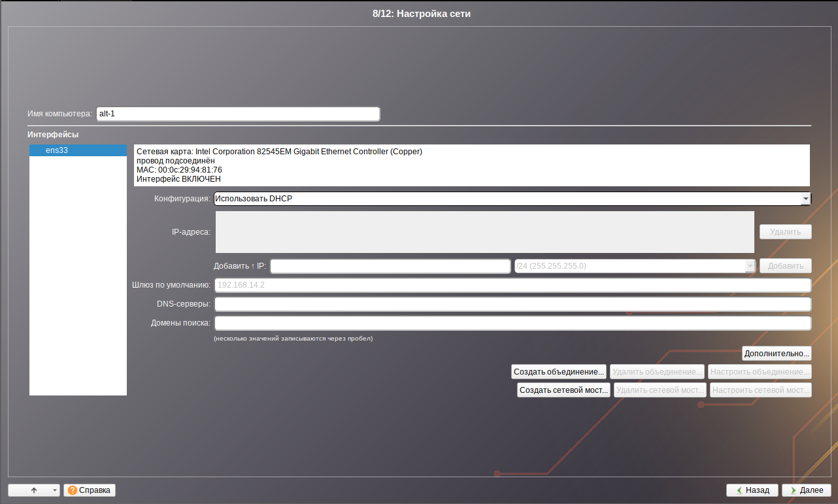
Task: Click into the DNS-серверы input field
Action: pos(512,304)
